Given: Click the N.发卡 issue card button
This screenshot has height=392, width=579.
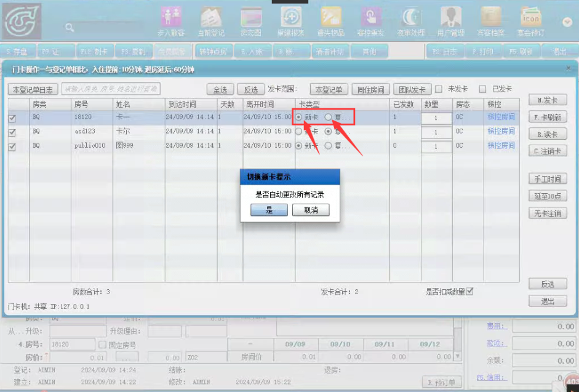Looking at the screenshot, I should click(548, 100).
